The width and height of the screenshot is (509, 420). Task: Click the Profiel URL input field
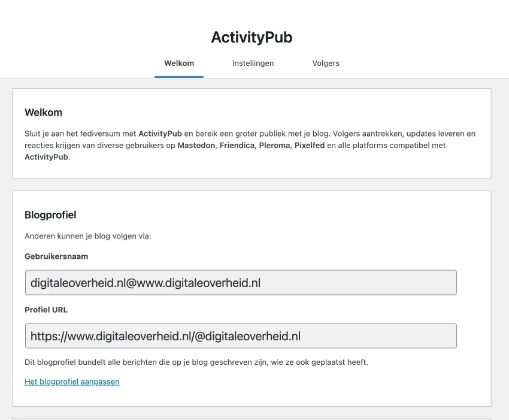[x=241, y=336]
